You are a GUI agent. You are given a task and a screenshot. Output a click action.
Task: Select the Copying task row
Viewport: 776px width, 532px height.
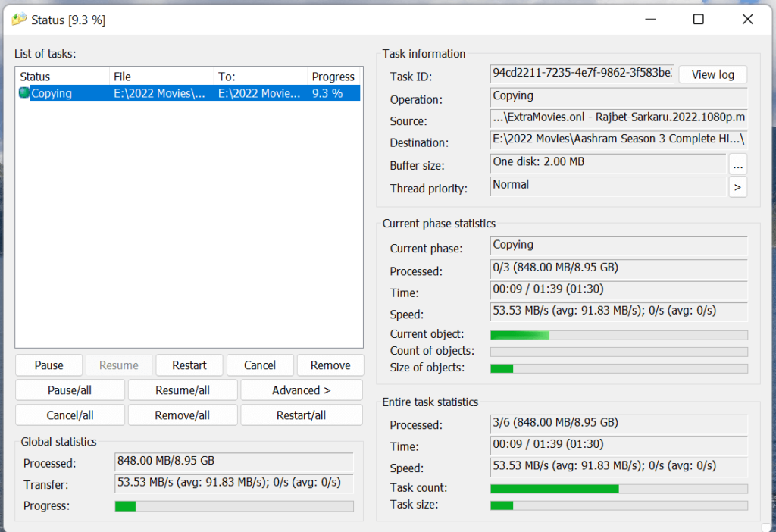(188, 93)
